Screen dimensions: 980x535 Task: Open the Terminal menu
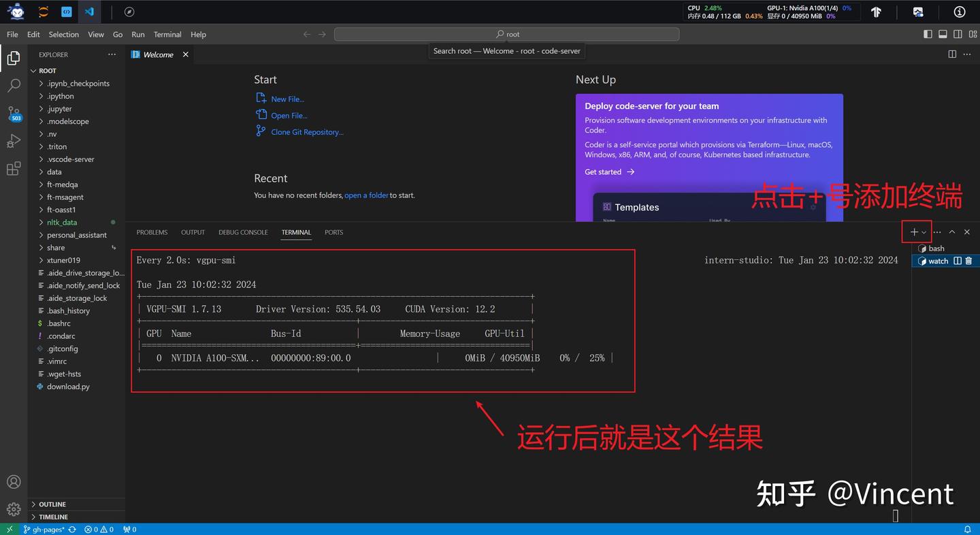point(167,34)
